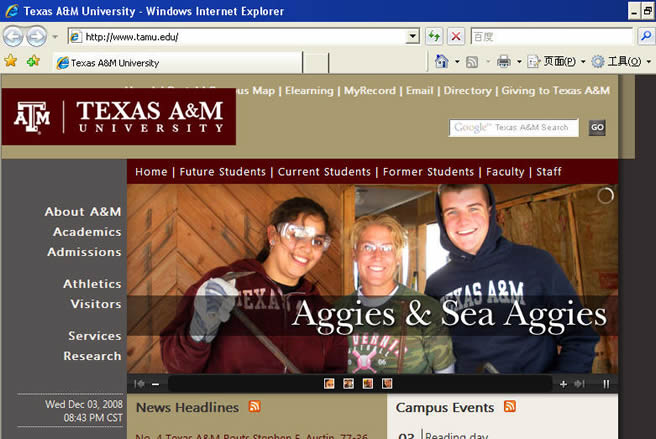Jump to first slide in slideshow
The image size is (656, 439).
(139, 384)
